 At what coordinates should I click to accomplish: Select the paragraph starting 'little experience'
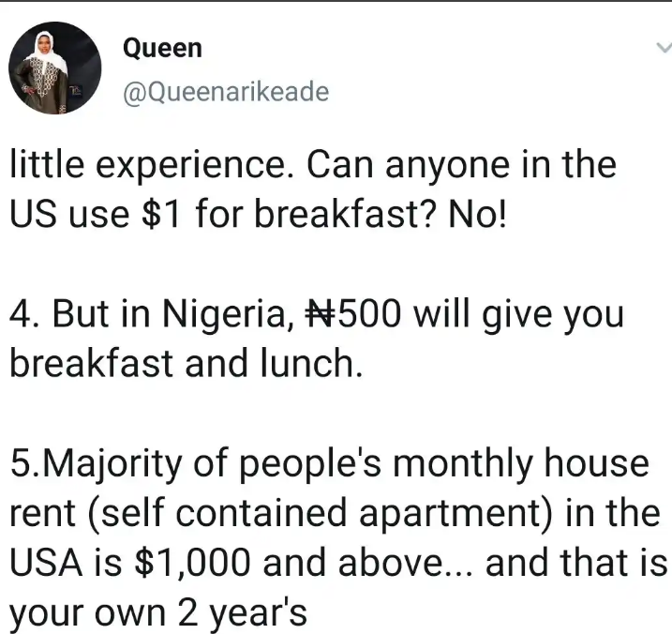313,189
